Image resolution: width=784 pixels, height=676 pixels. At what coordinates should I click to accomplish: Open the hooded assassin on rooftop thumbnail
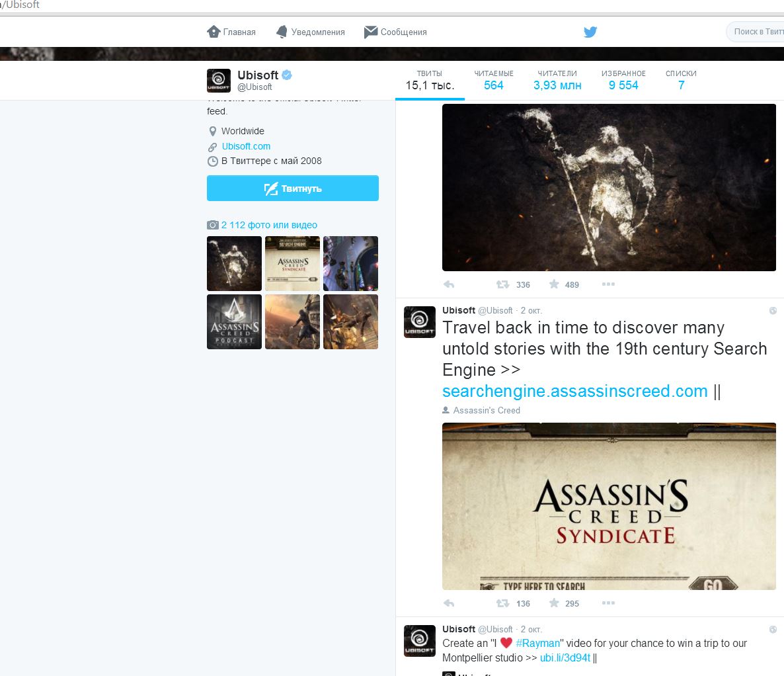[292, 321]
